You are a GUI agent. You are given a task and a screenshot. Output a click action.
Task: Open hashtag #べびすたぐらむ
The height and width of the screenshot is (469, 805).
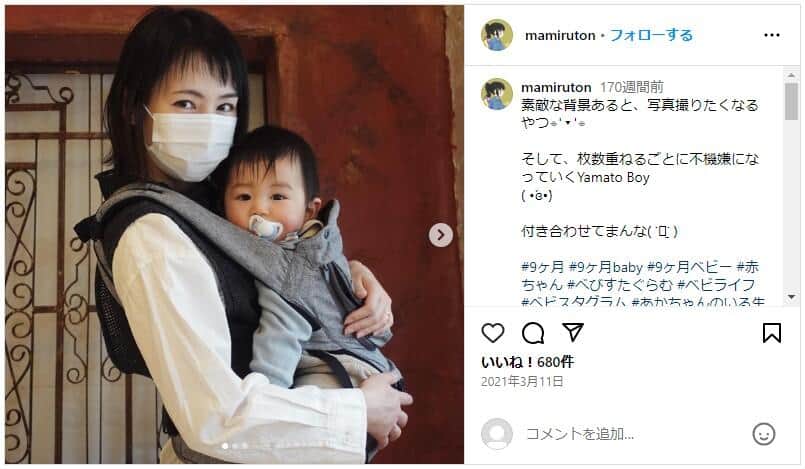pyautogui.click(x=620, y=285)
